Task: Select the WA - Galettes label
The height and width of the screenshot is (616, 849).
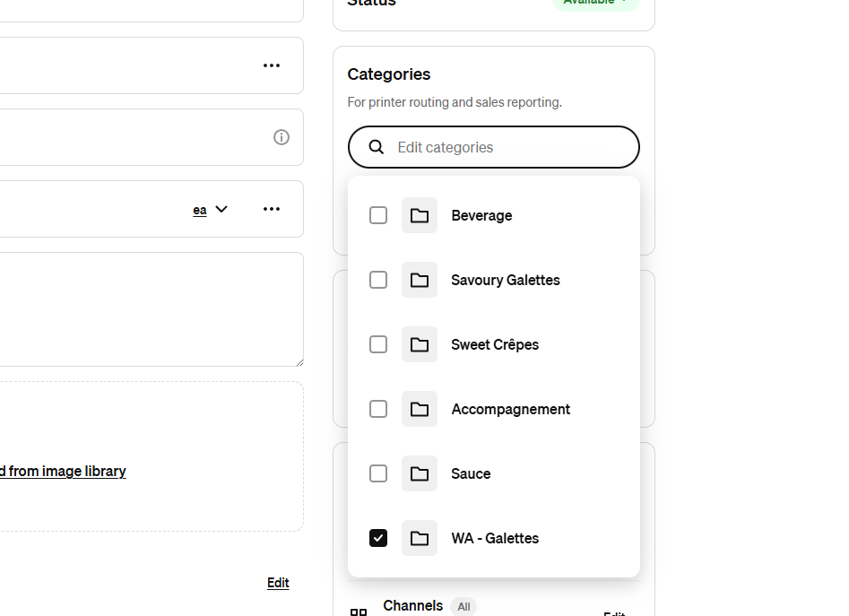Action: 495,538
